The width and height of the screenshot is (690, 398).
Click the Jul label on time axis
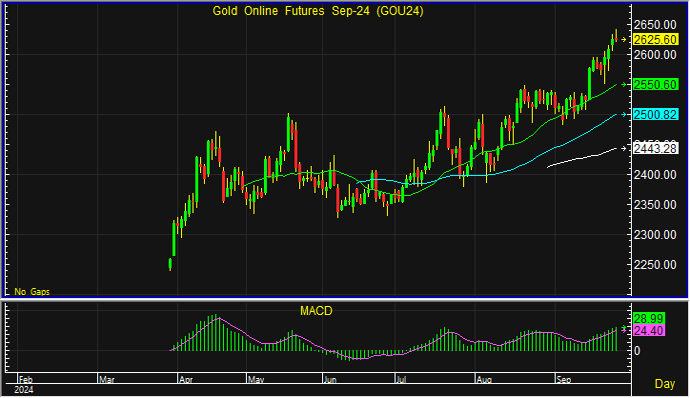click(x=401, y=380)
